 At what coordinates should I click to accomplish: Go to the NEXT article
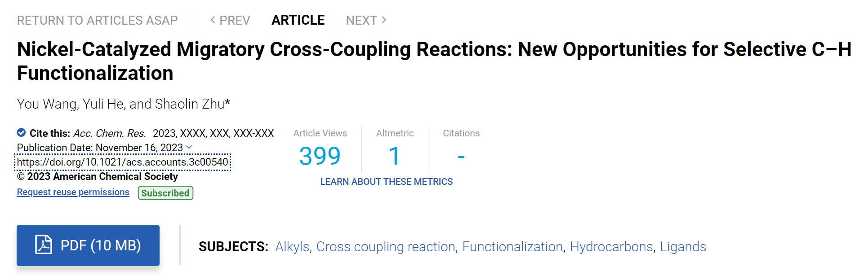[366, 20]
